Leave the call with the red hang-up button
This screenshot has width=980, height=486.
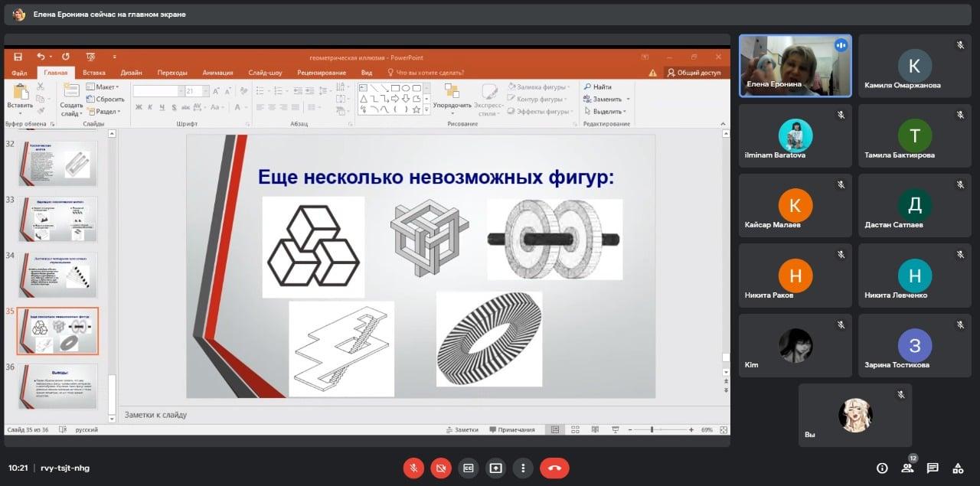[x=554, y=468]
